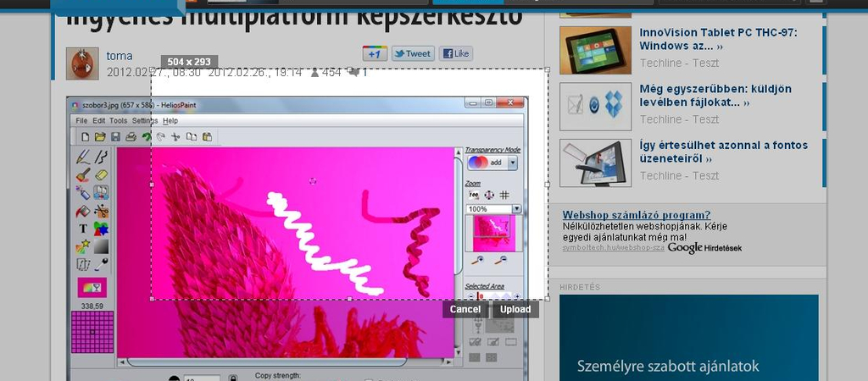
Task: Open 'Még egyszerűbben: küldjön levélben fájlokat' link
Action: point(715,96)
